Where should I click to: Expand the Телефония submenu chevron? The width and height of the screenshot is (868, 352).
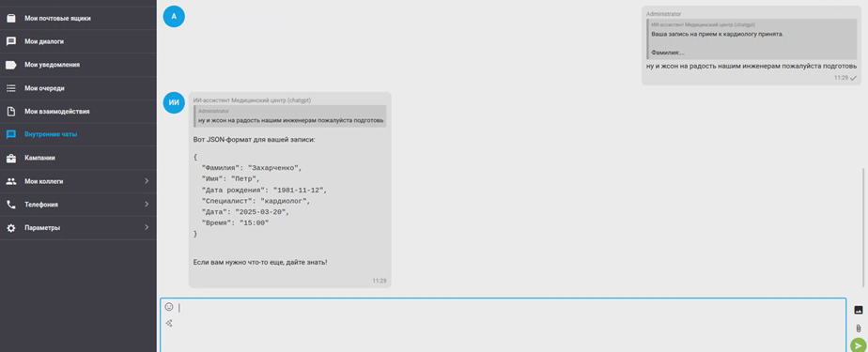[147, 205]
